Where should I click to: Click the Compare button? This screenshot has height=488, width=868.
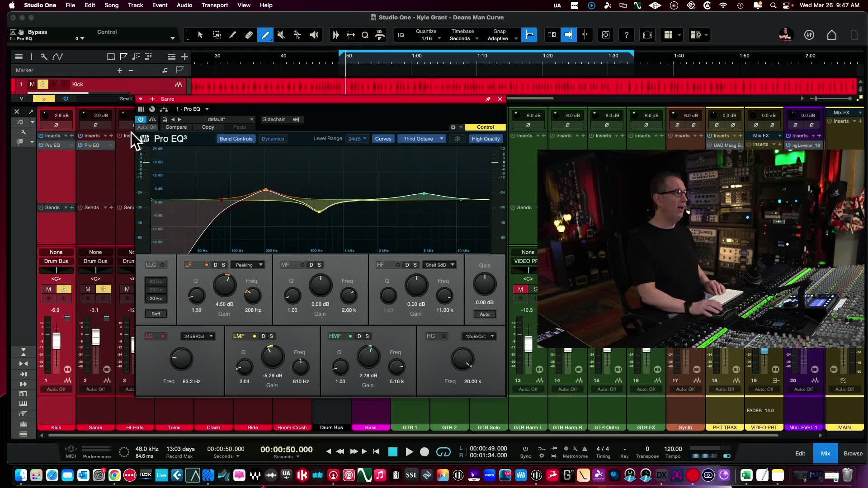pyautogui.click(x=176, y=127)
